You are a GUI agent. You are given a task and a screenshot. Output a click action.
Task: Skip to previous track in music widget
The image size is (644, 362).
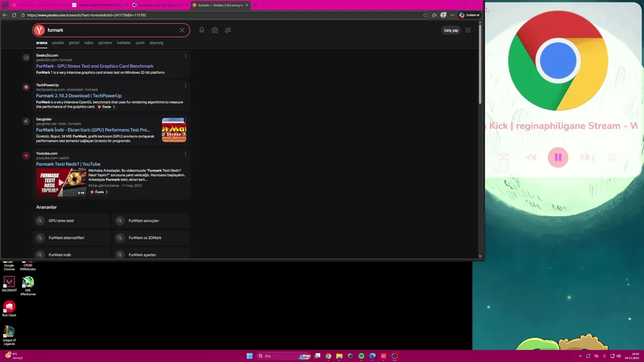tap(531, 157)
